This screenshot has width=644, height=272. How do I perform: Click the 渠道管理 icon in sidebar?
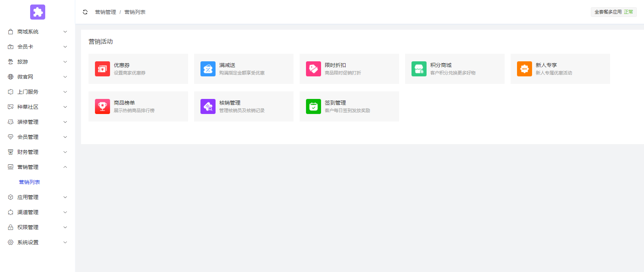[x=11, y=212]
